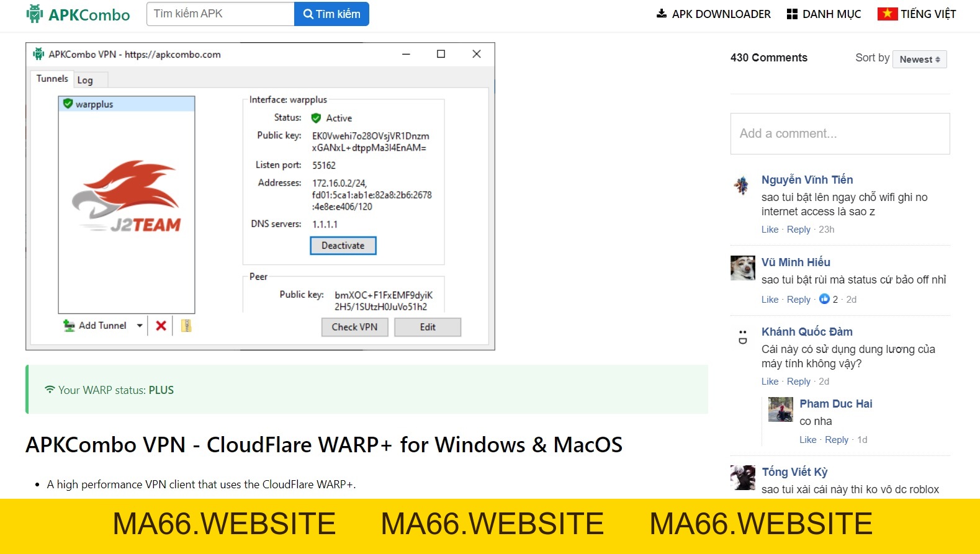980x554 pixels.
Task: Open the APK Downloader link
Action: pyautogui.click(x=714, y=14)
